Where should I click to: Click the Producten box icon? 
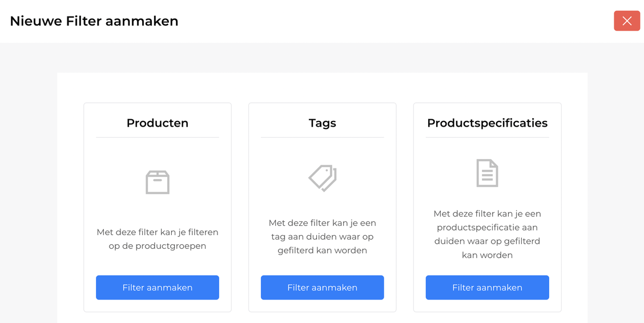158,182
